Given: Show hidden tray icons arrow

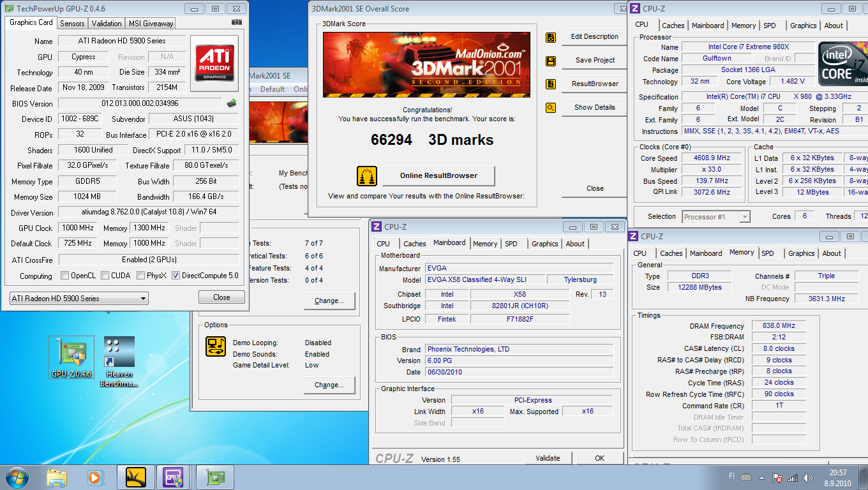Looking at the screenshot, I should coord(761,478).
